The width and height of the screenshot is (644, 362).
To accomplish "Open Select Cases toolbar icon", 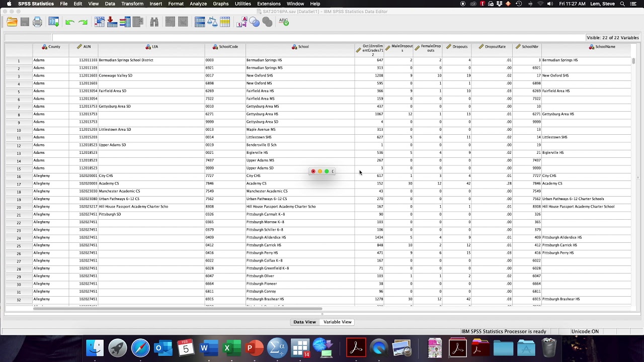I will 225,22.
